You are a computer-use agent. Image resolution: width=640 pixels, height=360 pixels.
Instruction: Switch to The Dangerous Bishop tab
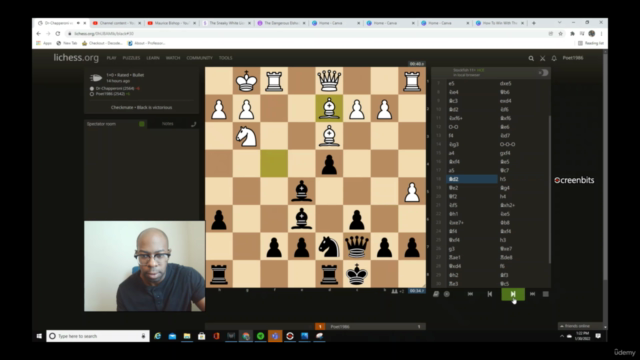click(282, 23)
